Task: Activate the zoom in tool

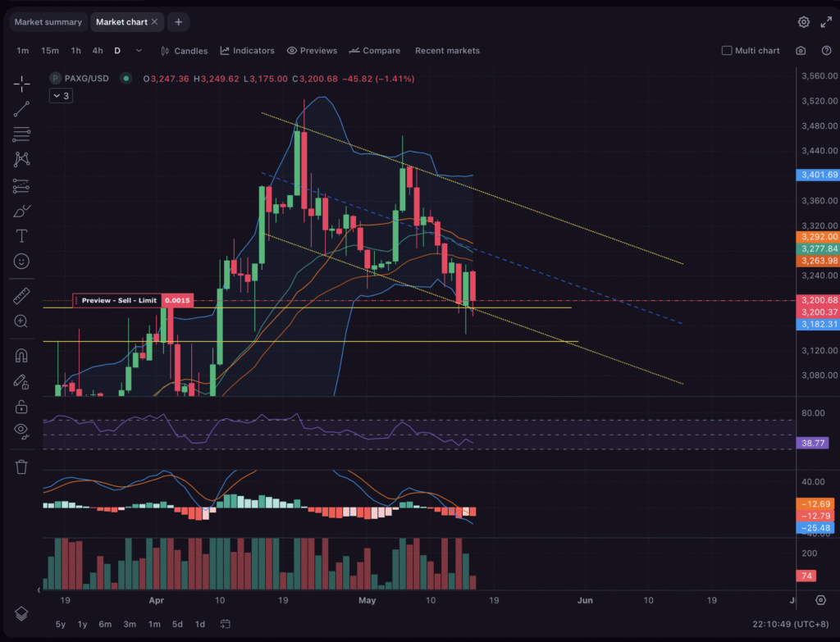Action: tap(21, 321)
